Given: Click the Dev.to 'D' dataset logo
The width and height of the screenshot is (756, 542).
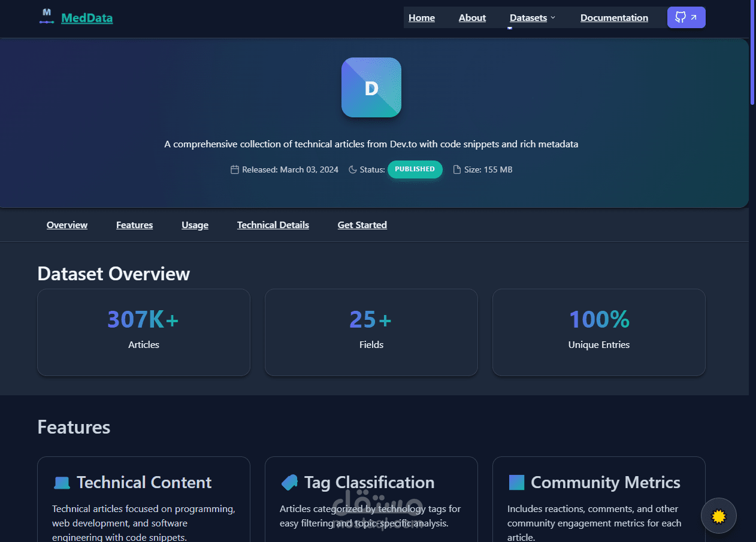Looking at the screenshot, I should pos(371,87).
